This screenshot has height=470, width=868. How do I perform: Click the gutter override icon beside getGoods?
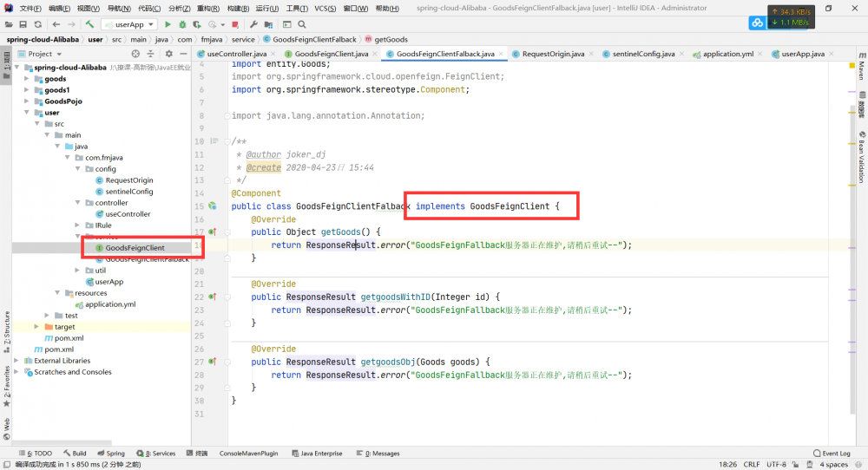213,232
